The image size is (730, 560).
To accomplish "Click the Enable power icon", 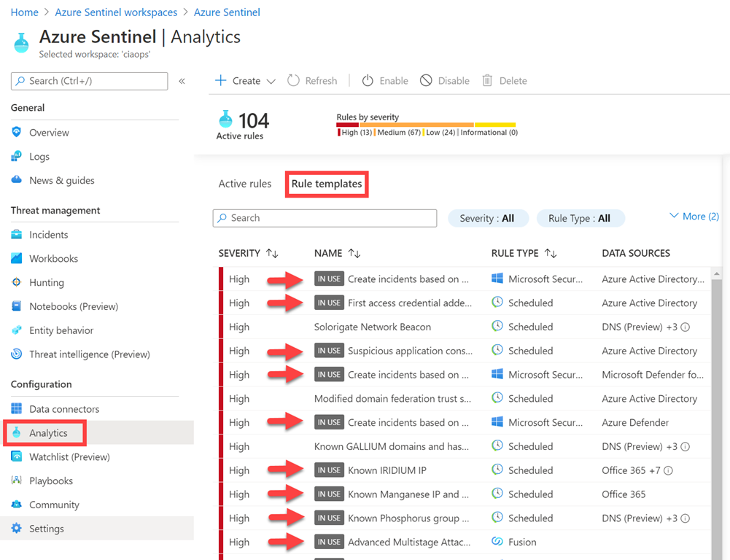I will (x=368, y=81).
